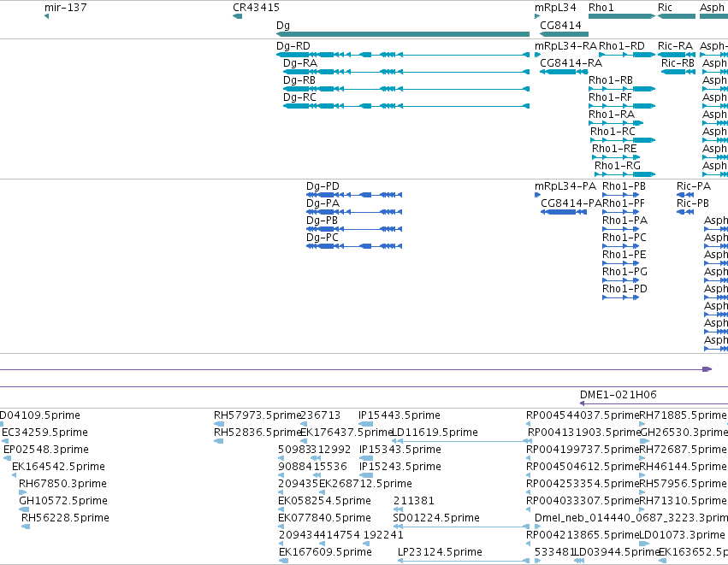
Task: Open the Dg-RC transcript label
Action: point(300,97)
